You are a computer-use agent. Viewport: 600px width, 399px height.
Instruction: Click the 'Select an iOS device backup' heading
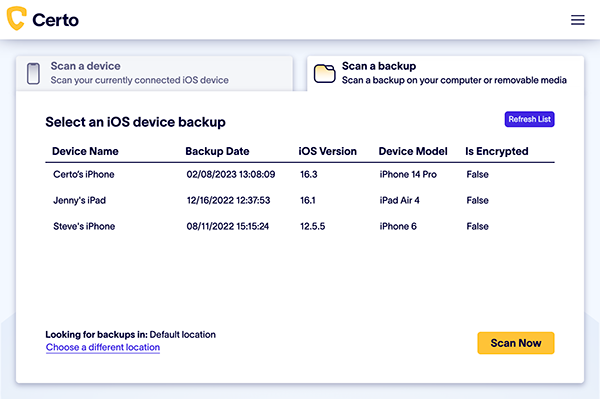click(135, 122)
